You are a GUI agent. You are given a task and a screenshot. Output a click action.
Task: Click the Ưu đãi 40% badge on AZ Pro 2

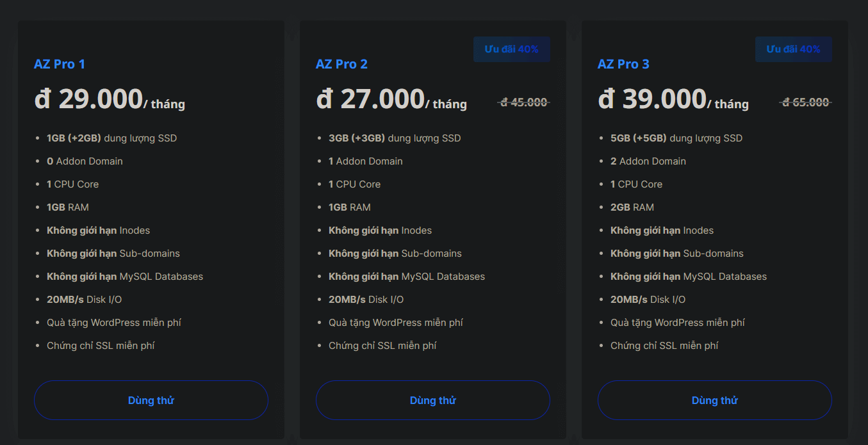coord(512,49)
